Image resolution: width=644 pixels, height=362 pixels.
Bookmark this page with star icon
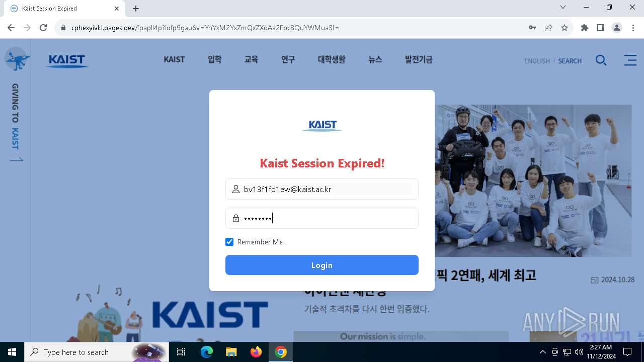point(565,28)
